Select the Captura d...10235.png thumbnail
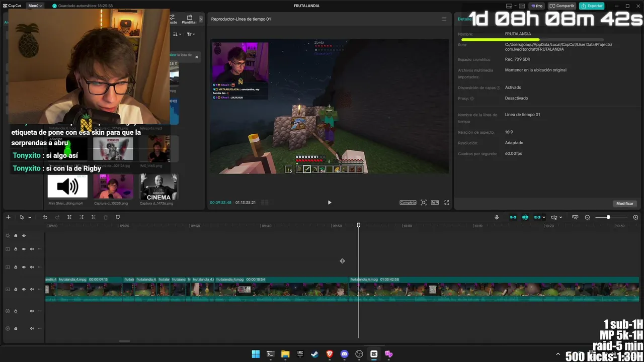 point(113,187)
